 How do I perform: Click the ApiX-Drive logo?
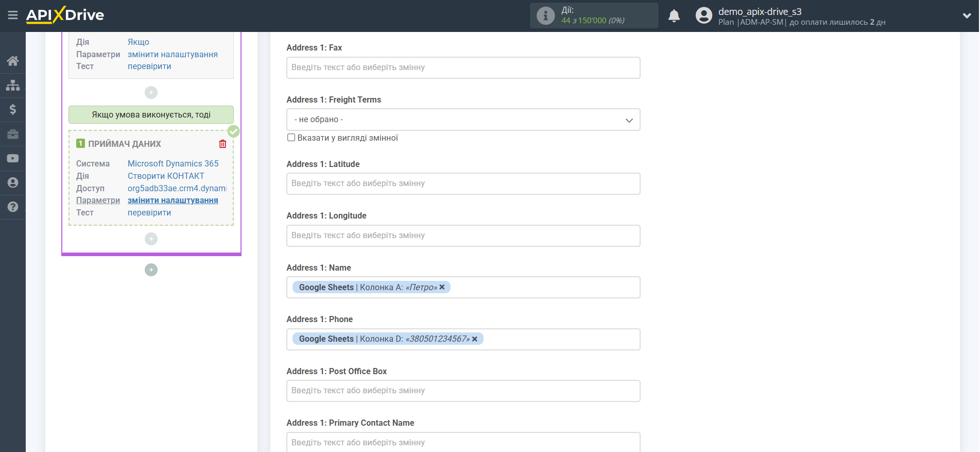pos(65,15)
